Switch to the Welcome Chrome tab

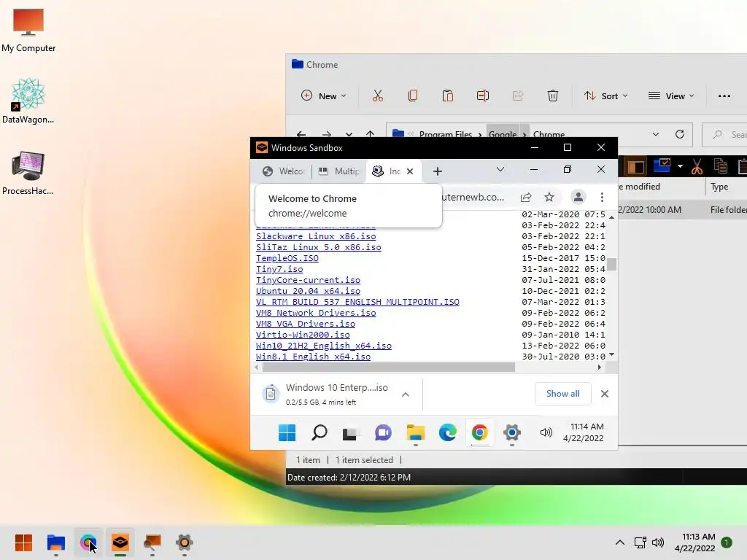click(284, 171)
